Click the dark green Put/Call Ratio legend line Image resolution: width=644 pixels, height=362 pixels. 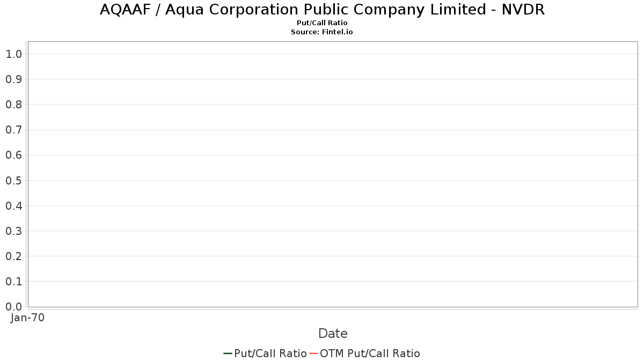point(228,353)
